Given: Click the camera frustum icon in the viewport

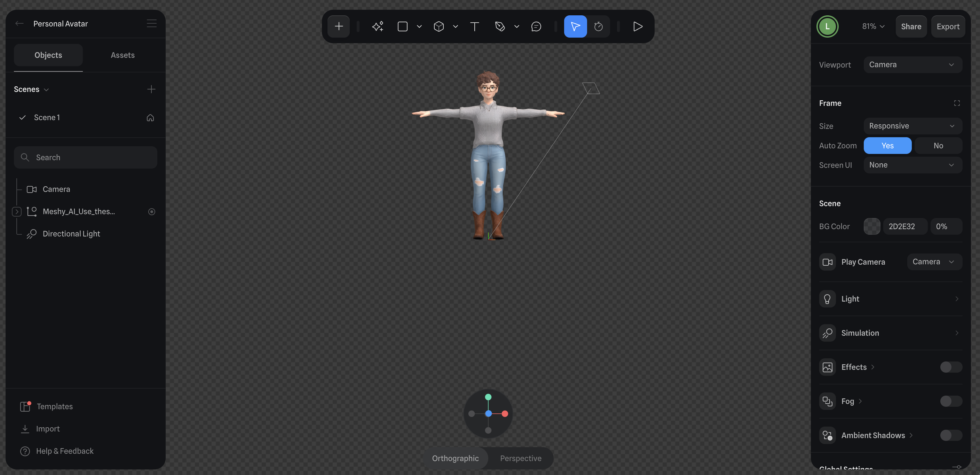Looking at the screenshot, I should [x=591, y=88].
